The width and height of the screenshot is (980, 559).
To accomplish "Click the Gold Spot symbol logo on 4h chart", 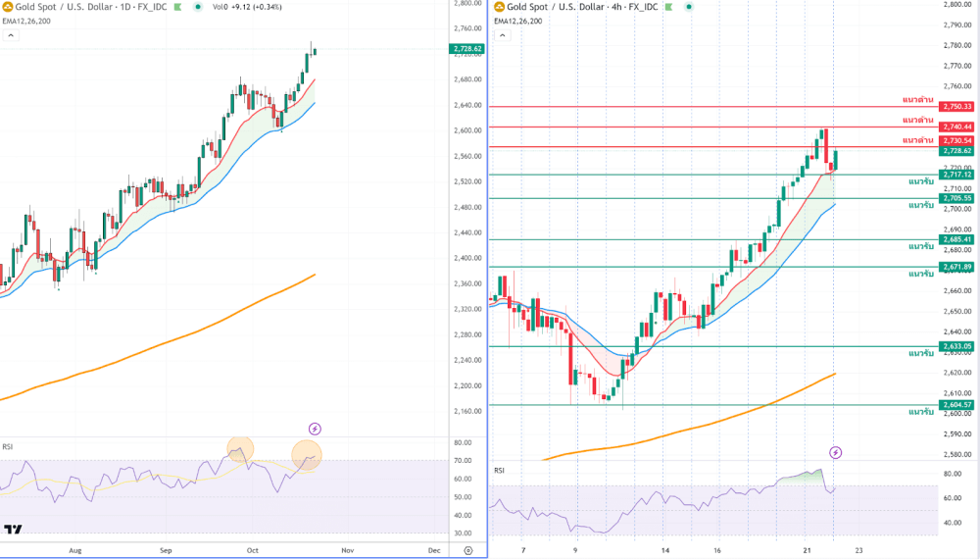I will pos(499,7).
